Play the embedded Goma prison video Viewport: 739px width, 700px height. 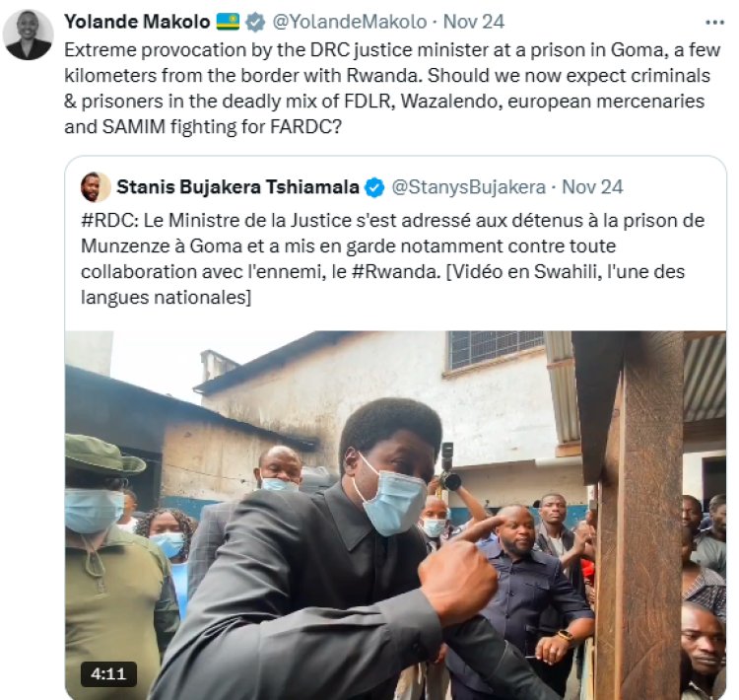coord(395,515)
